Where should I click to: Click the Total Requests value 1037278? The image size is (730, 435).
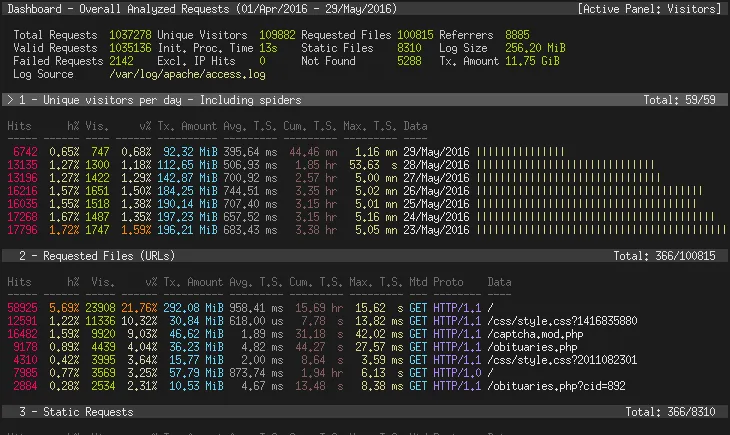coord(130,35)
